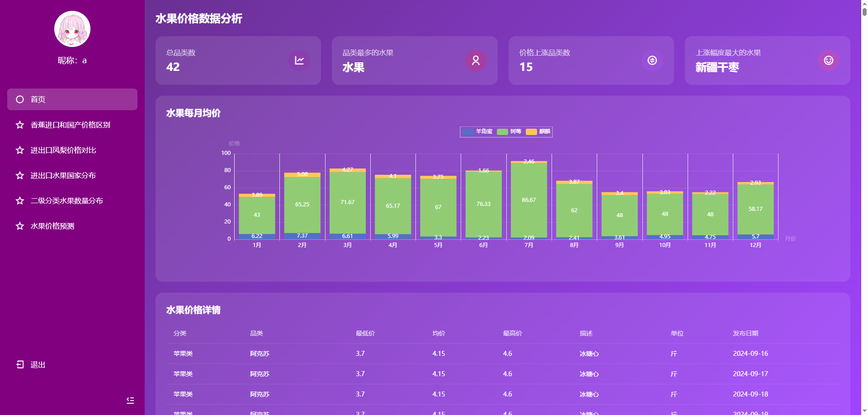868x415 pixels.
Task: Click the 均价 column header
Action: click(x=439, y=333)
